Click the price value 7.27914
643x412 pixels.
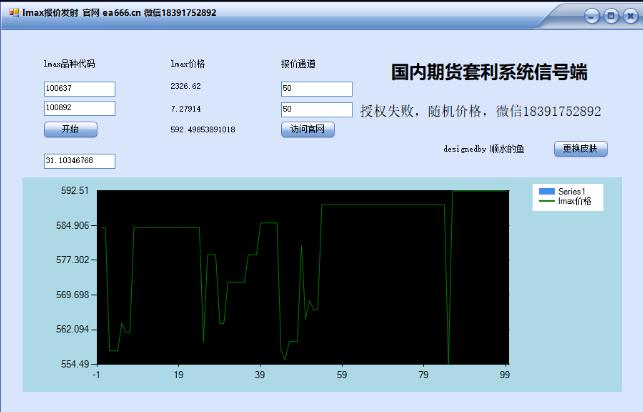point(185,109)
